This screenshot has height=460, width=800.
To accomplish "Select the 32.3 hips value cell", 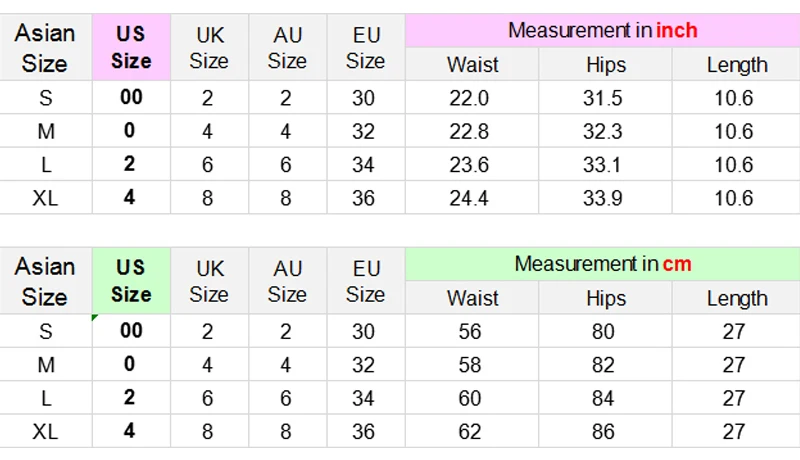I will pos(603,131).
